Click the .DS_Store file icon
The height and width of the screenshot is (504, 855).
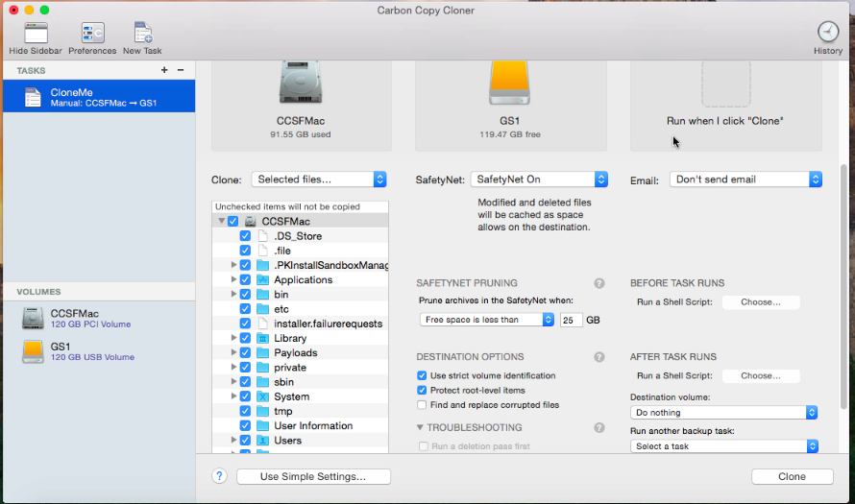coord(263,236)
